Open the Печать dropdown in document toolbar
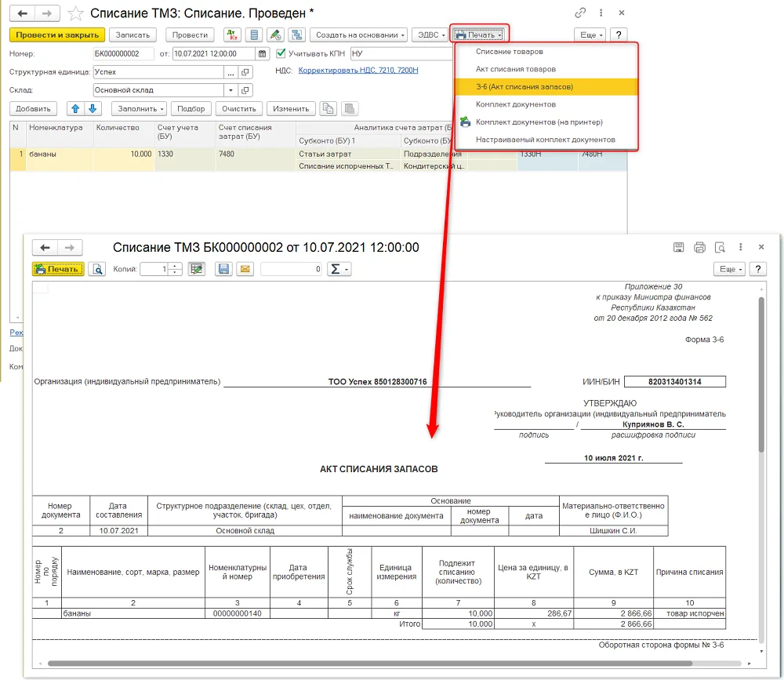The width and height of the screenshot is (784, 680). point(478,35)
